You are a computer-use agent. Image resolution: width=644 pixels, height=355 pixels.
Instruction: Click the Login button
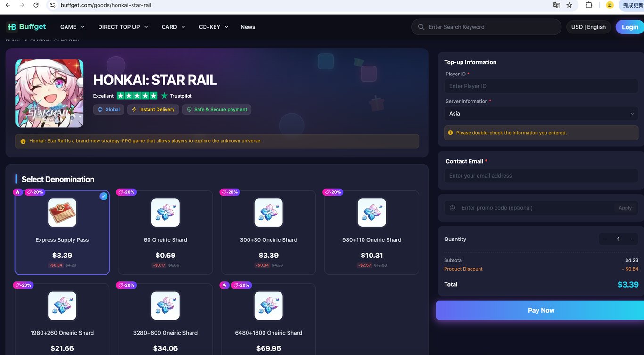(x=630, y=27)
